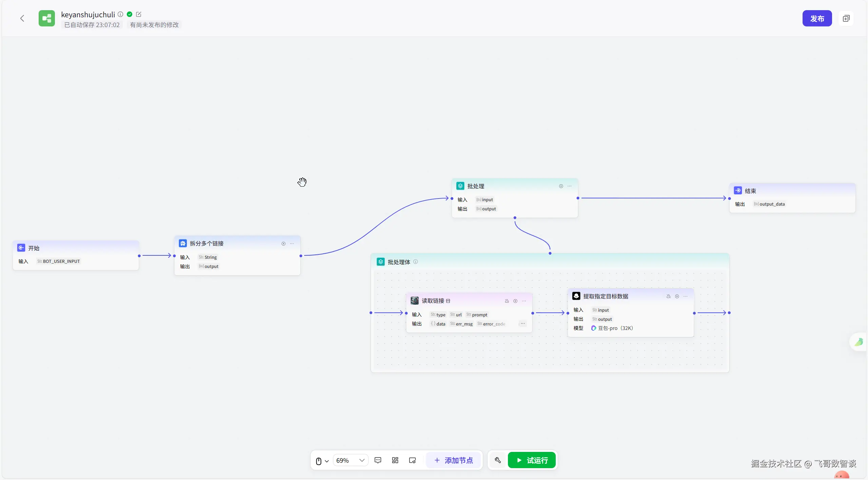
Task: Click the 发布 publish button
Action: (x=817, y=18)
